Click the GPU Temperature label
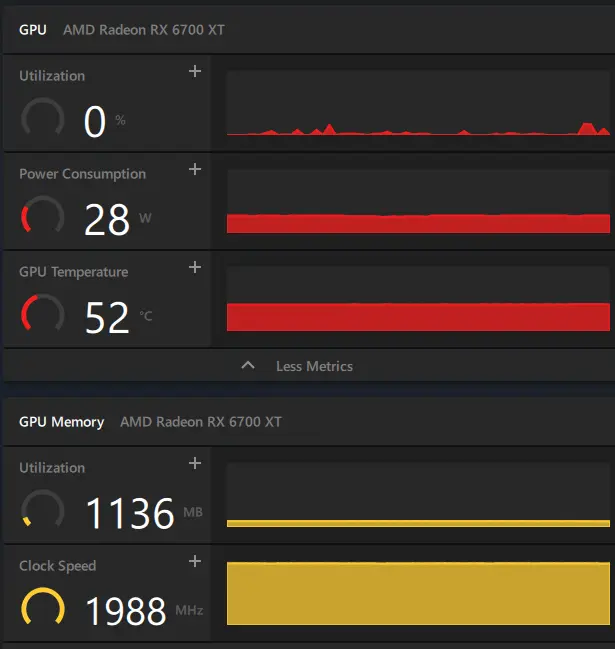 tap(74, 272)
